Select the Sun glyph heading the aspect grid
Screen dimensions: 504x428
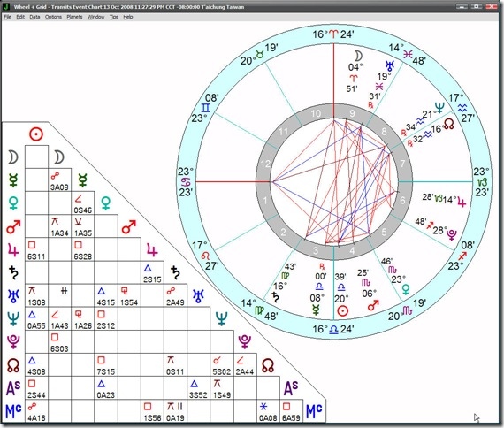(36, 134)
